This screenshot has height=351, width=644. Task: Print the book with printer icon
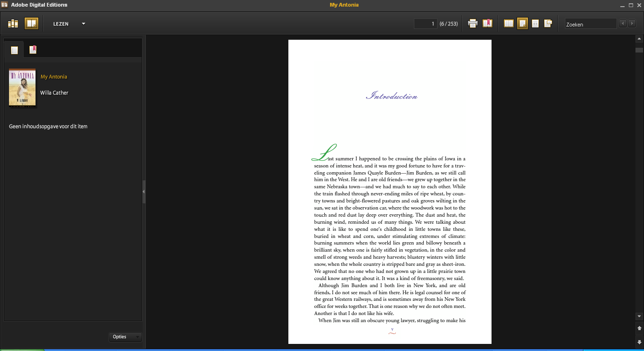click(473, 24)
